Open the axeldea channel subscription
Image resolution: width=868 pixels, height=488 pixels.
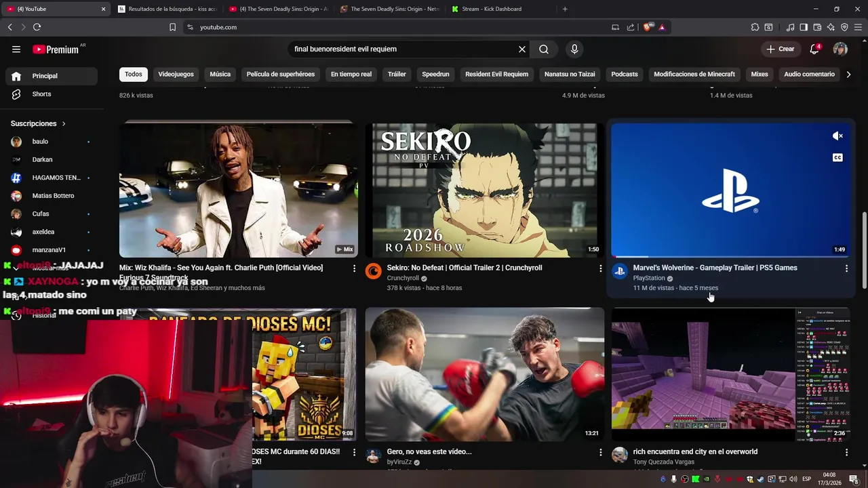(x=51, y=232)
